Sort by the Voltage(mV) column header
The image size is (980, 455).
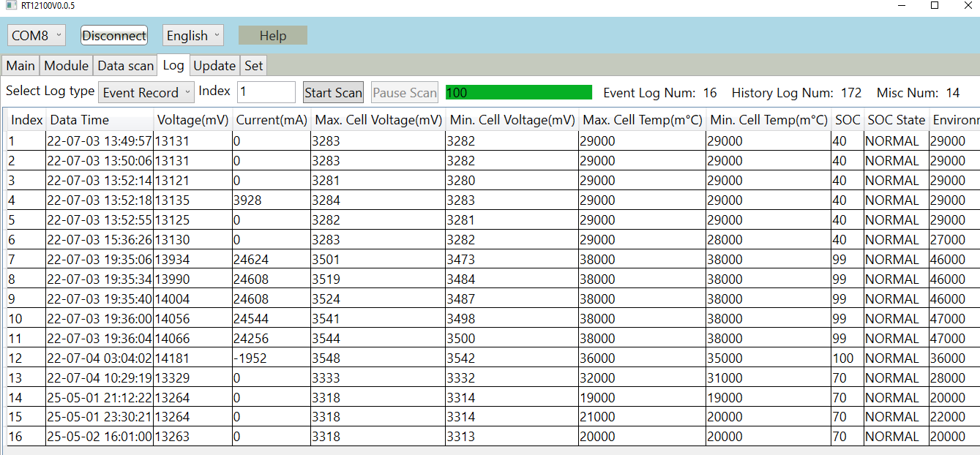[x=192, y=120]
